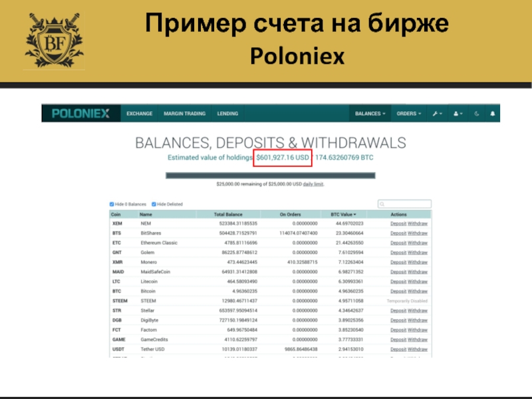Screen dimensions: 532x399
Task: Click Deposit for MaidSafeCoin
Action: [x=398, y=272]
